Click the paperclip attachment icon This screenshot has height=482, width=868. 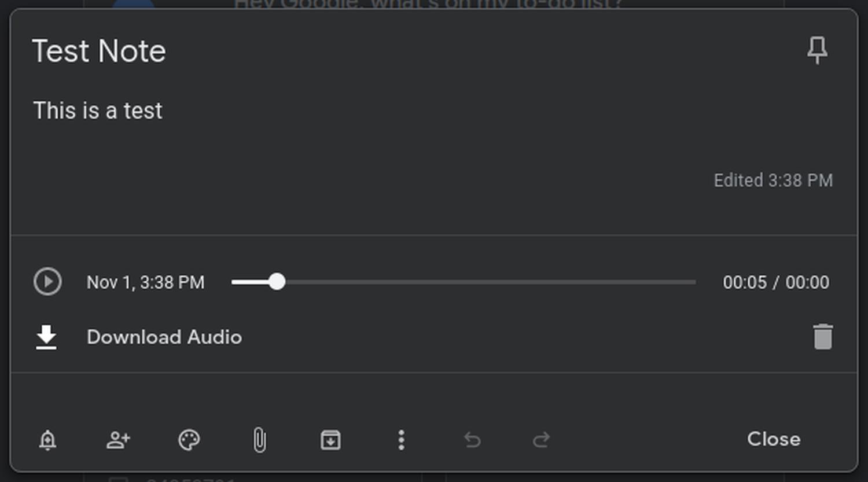point(260,440)
